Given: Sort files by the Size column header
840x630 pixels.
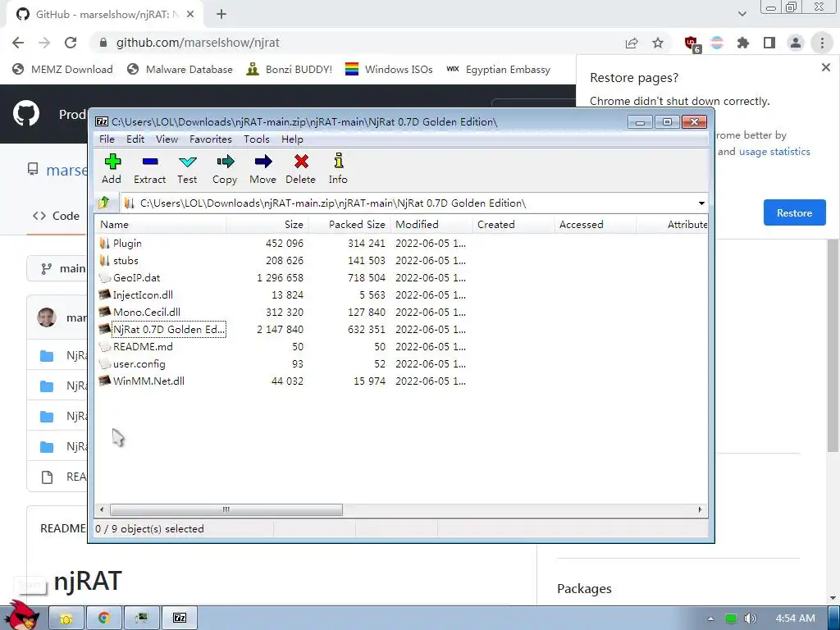Looking at the screenshot, I should (x=267, y=225).
